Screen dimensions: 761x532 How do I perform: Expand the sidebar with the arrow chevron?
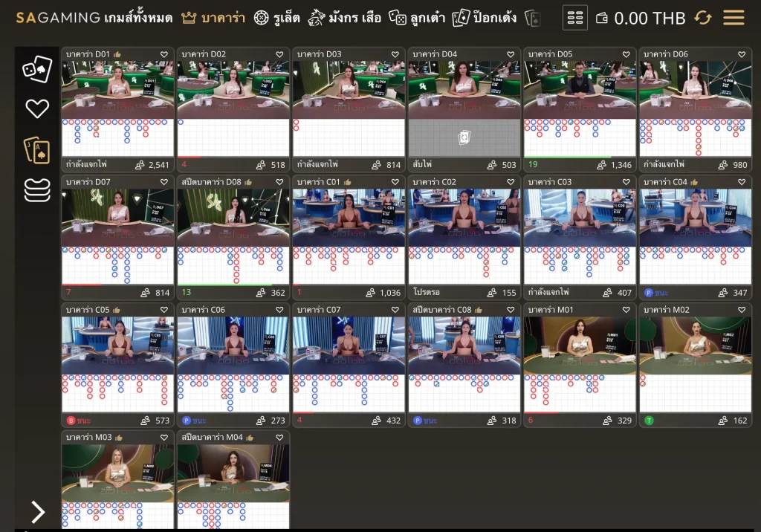(37, 511)
